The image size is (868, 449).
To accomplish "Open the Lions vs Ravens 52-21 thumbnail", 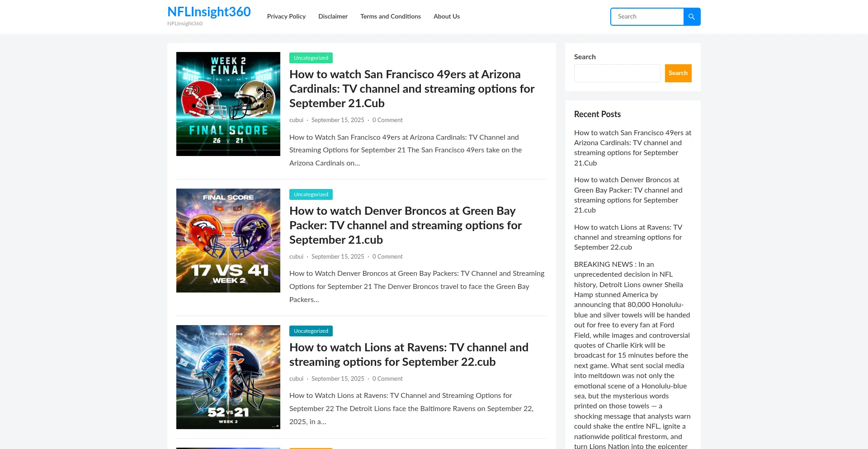I will 228,377.
